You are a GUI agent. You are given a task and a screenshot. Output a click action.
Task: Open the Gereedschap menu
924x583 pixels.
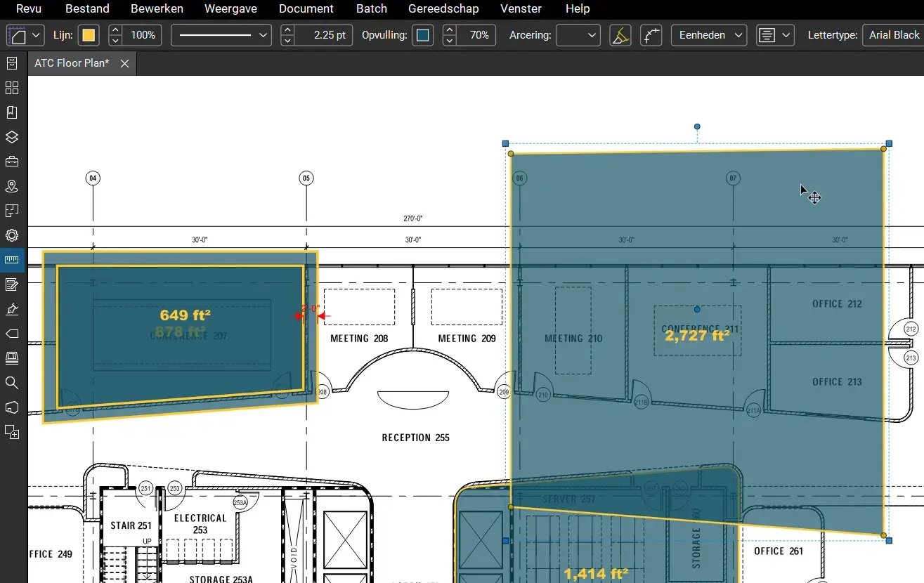coord(443,9)
